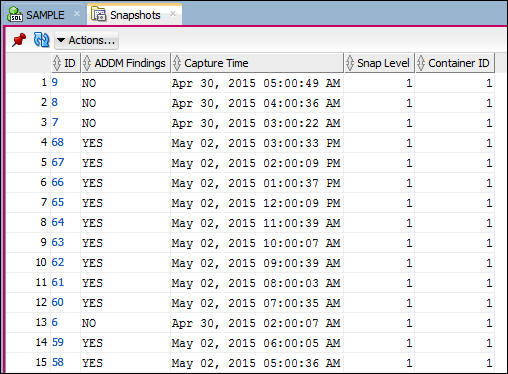
Task: Select row number 15 in grid
Action: [x=41, y=362]
